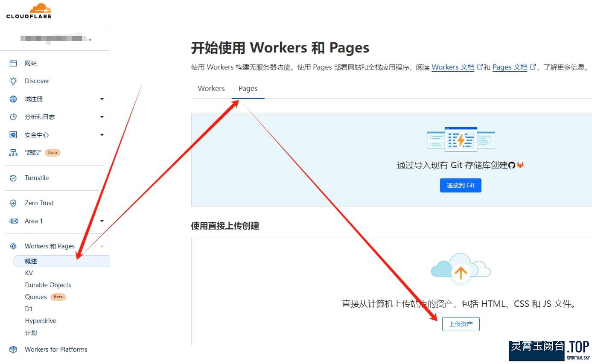592x364 pixels.
Task: Expand the 域注册 dropdown arrow
Action: [x=102, y=99]
